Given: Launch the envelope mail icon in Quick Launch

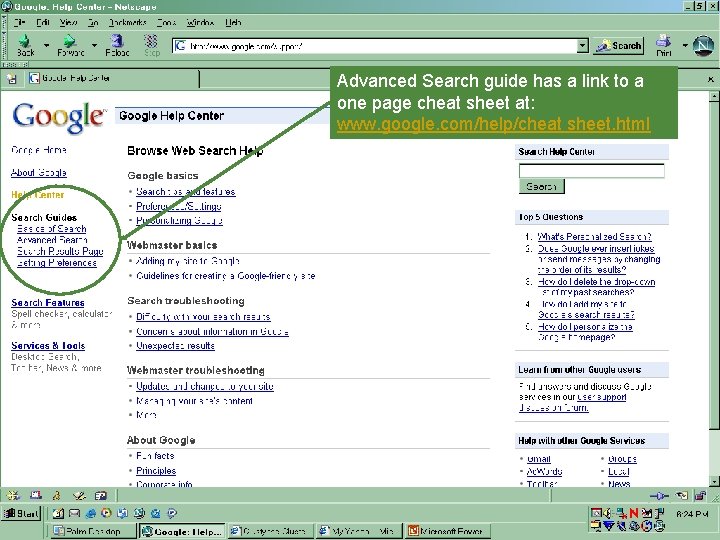Looking at the screenshot, I should [74, 513].
